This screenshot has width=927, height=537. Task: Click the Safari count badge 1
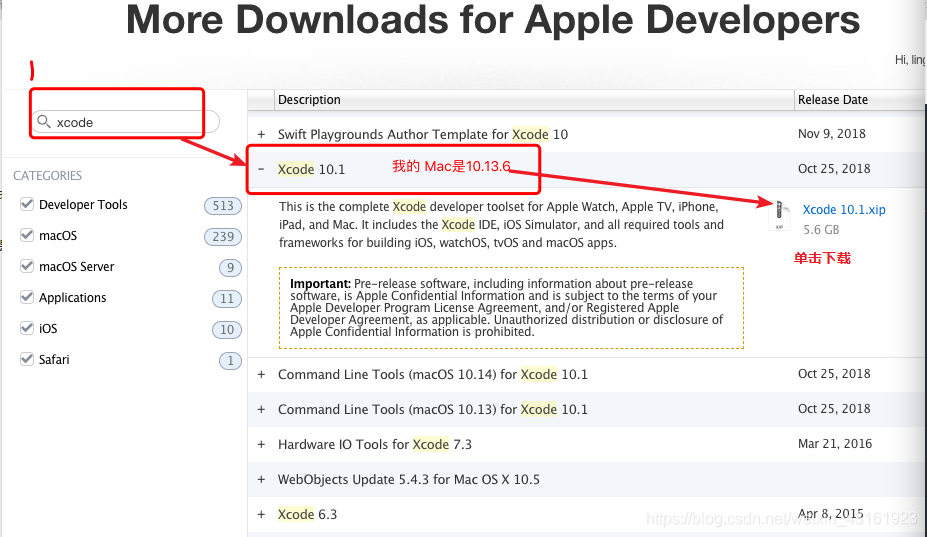(230, 361)
